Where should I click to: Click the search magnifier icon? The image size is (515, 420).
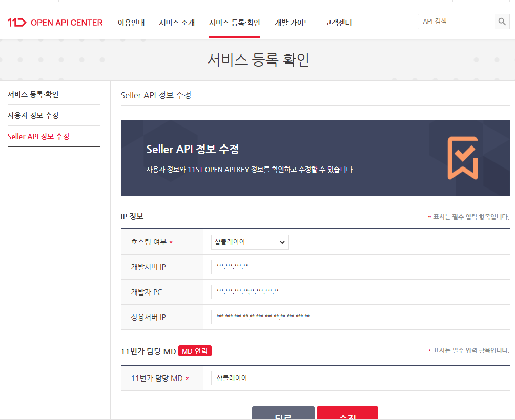click(502, 22)
